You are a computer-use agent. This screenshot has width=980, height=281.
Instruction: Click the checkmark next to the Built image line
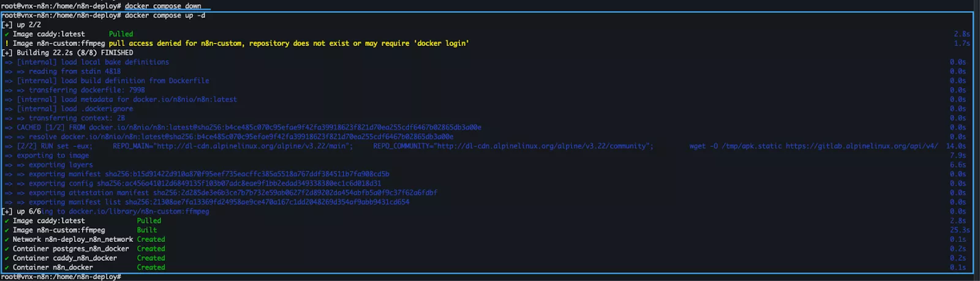[x=7, y=230]
